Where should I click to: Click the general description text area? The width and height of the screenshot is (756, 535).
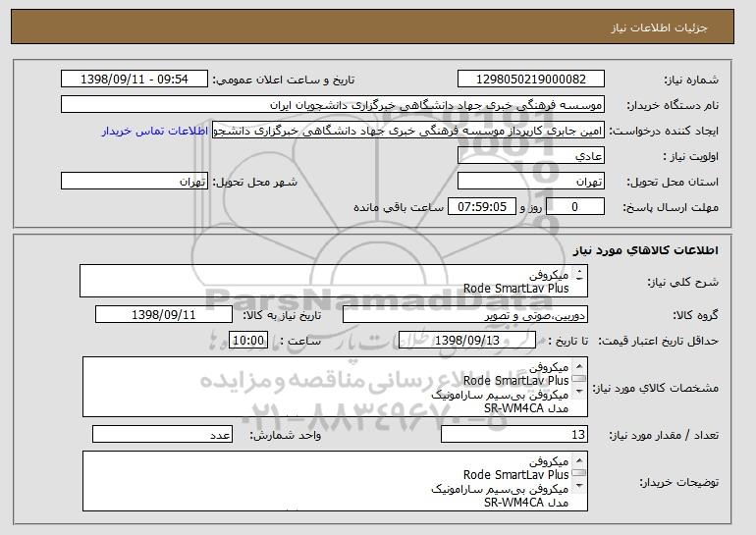(x=334, y=281)
